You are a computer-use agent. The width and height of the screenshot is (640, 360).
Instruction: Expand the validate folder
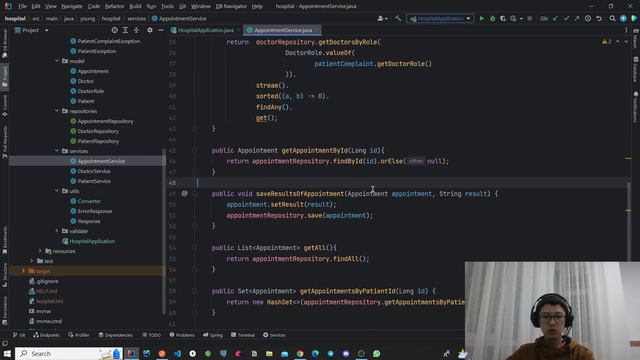[57, 231]
